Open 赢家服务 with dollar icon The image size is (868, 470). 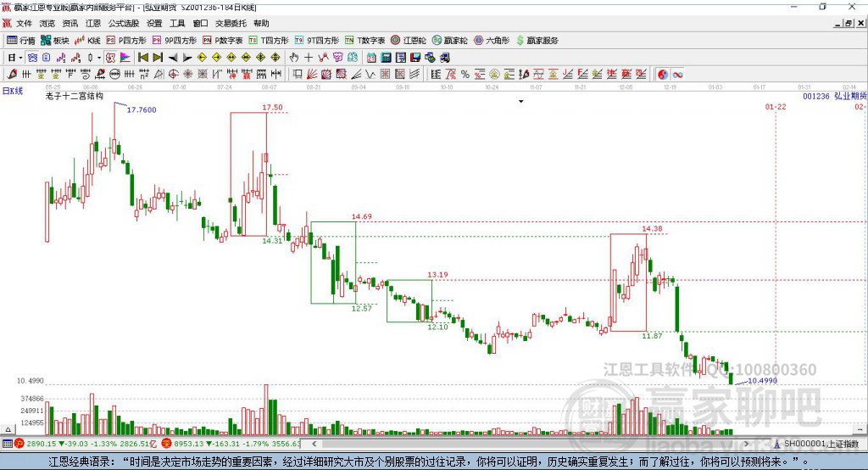click(x=537, y=41)
